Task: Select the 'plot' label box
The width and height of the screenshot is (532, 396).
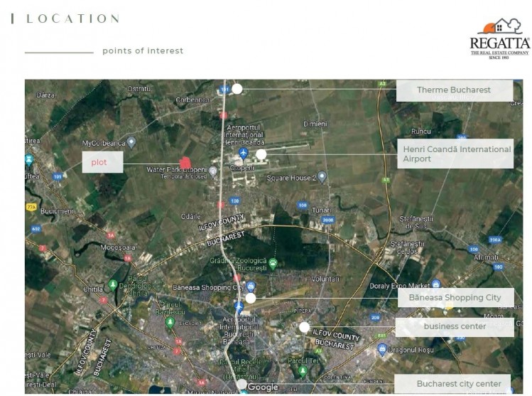Action: pyautogui.click(x=102, y=162)
